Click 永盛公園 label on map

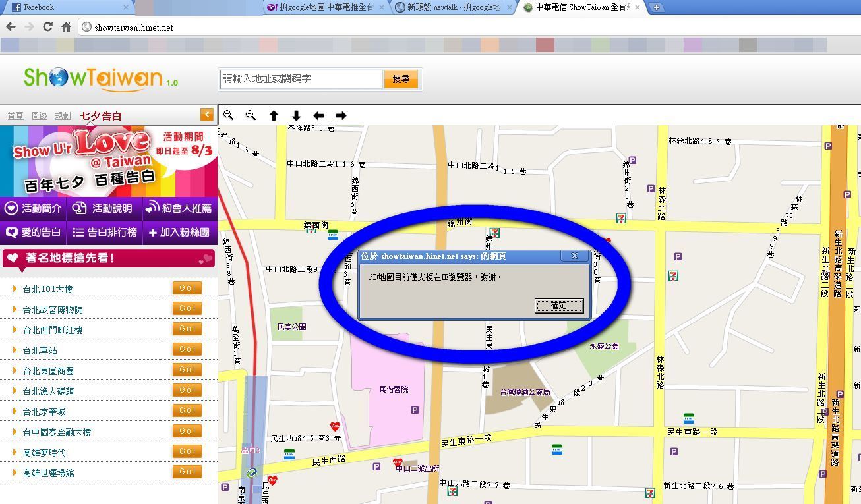(604, 346)
